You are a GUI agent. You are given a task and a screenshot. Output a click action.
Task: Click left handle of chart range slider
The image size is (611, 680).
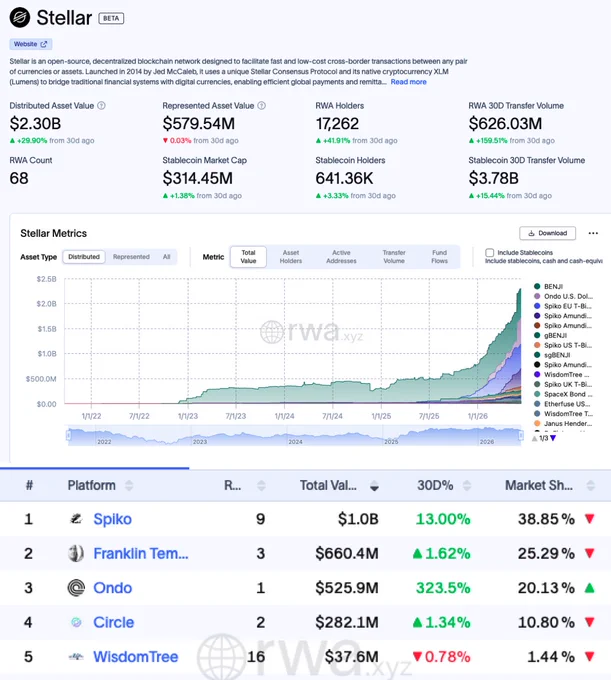click(68, 435)
